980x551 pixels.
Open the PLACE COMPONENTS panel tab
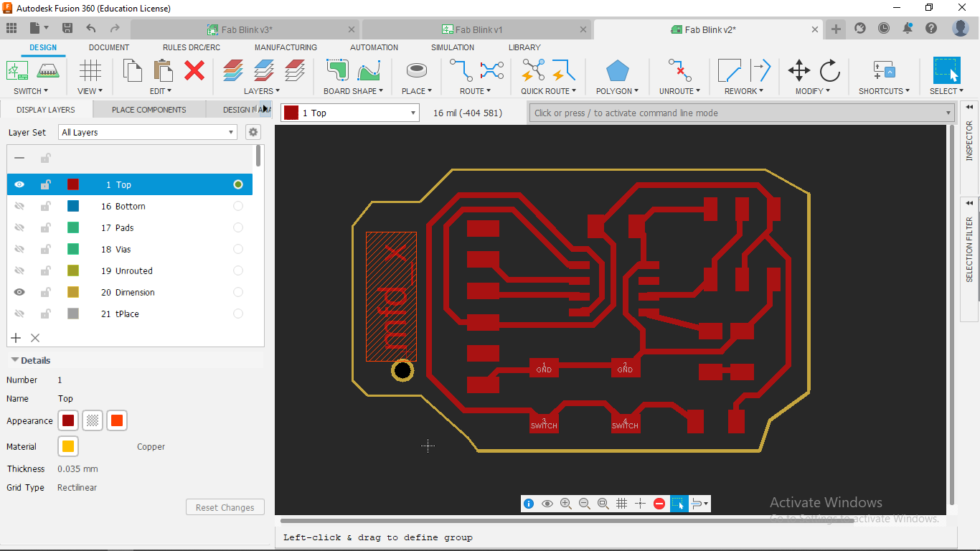[149, 110]
